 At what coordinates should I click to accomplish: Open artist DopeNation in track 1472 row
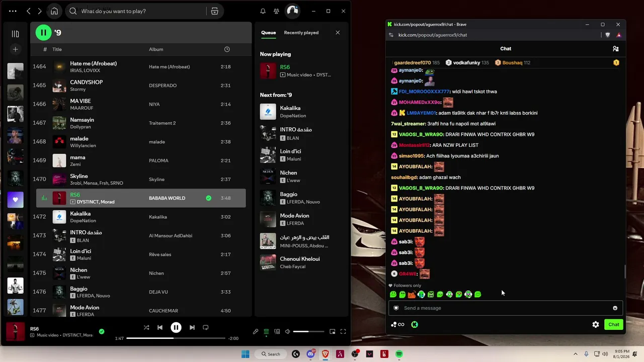coord(83,221)
